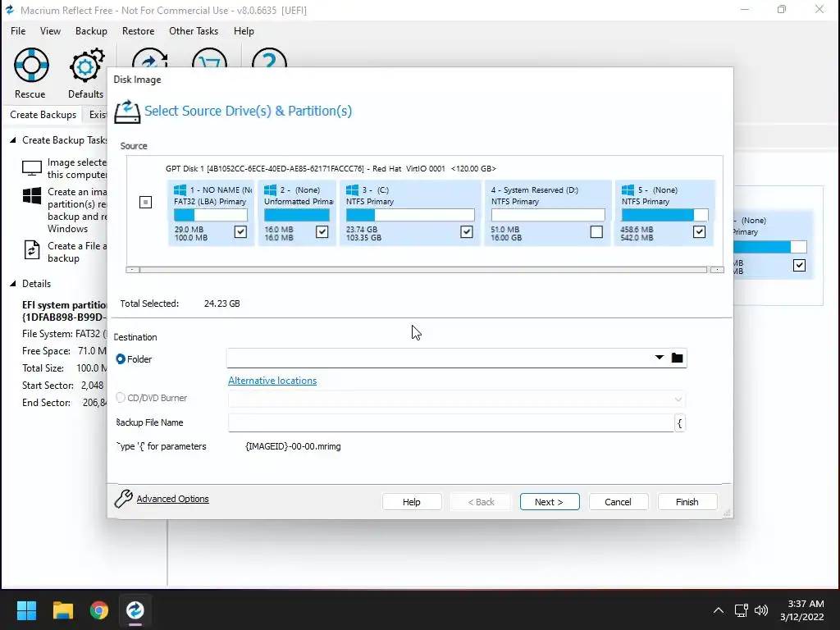This screenshot has height=630, width=840.
Task: Open the Alternative locations link
Action: pyautogui.click(x=272, y=381)
